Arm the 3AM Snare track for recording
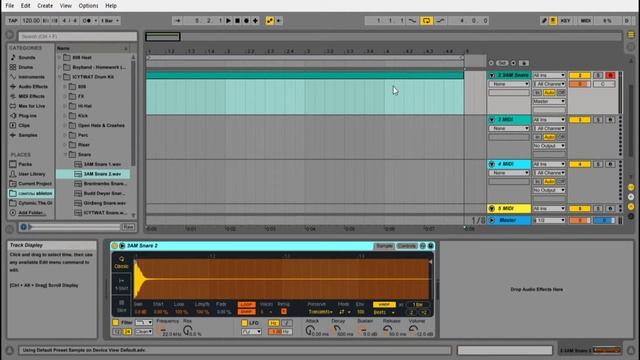 [x=610, y=75]
